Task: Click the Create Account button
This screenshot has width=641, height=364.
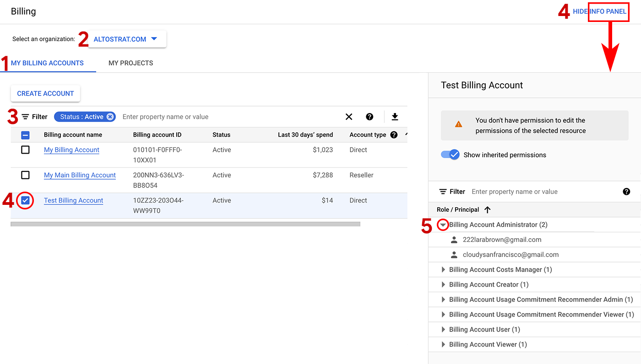Action: point(45,93)
